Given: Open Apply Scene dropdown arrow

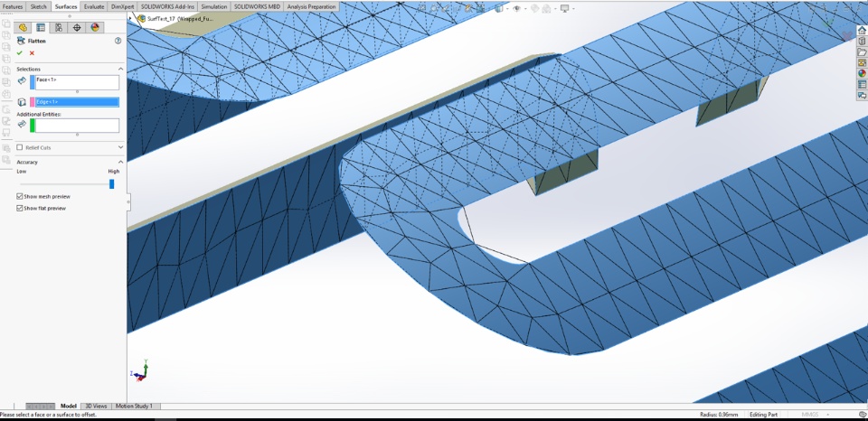Looking at the screenshot, I should (x=554, y=8).
